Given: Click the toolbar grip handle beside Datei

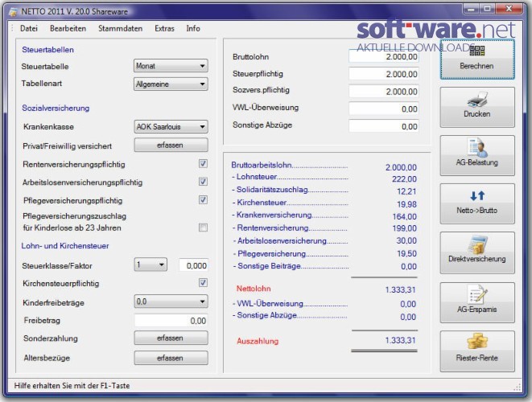Looking at the screenshot, I should (x=12, y=28).
